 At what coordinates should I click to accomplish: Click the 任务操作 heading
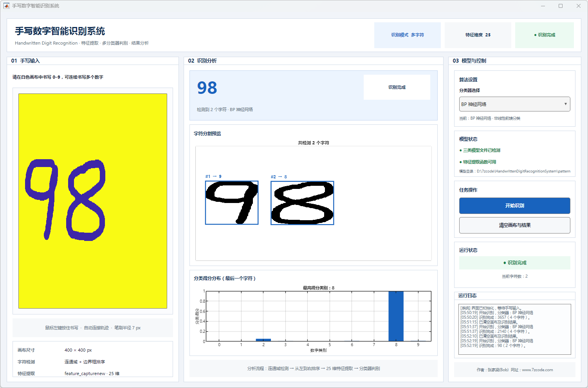pos(468,190)
